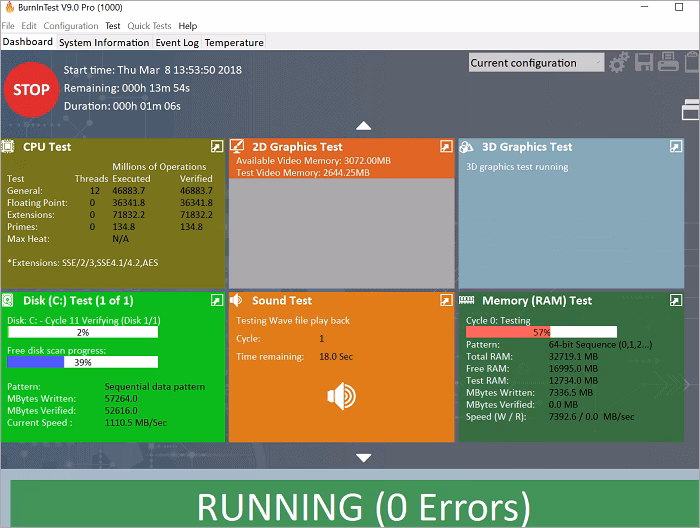Open the Current configuration dropdown
The height and width of the screenshot is (528, 700).
point(536,63)
